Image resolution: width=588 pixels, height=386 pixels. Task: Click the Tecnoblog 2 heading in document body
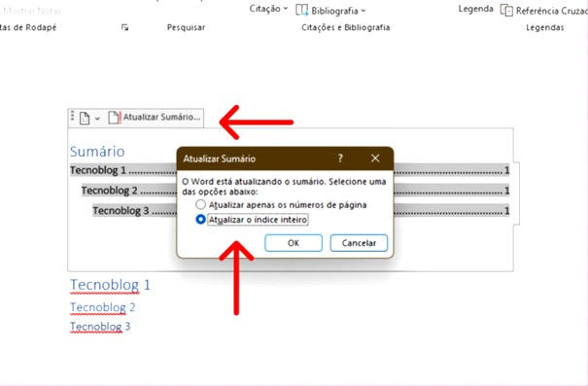(102, 307)
